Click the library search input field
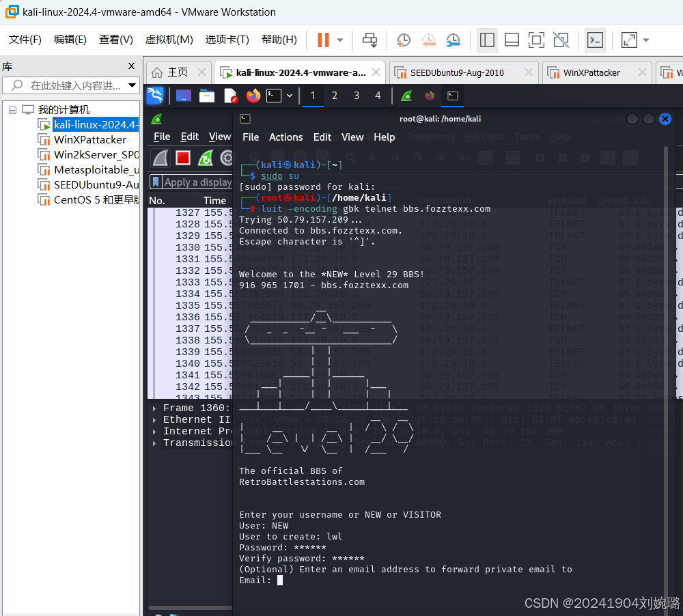 coord(70,85)
